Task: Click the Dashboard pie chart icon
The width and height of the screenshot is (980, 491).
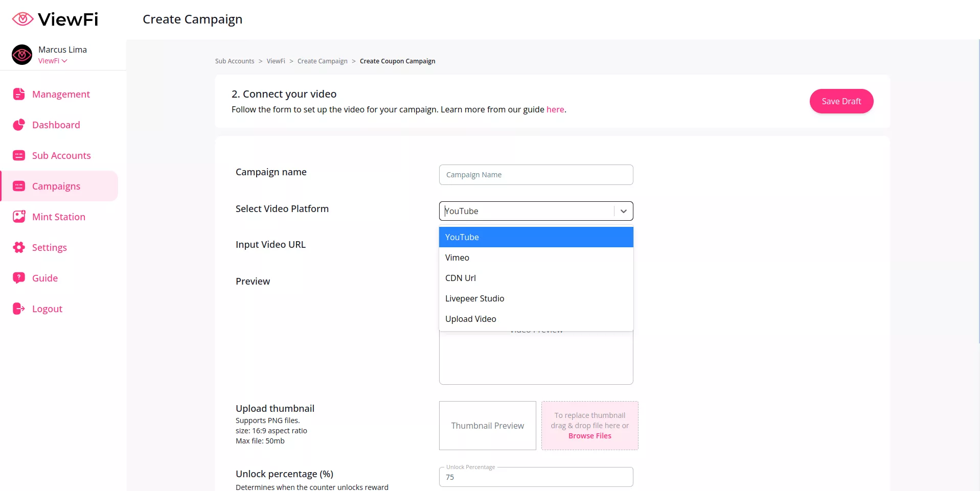Action: (x=19, y=125)
